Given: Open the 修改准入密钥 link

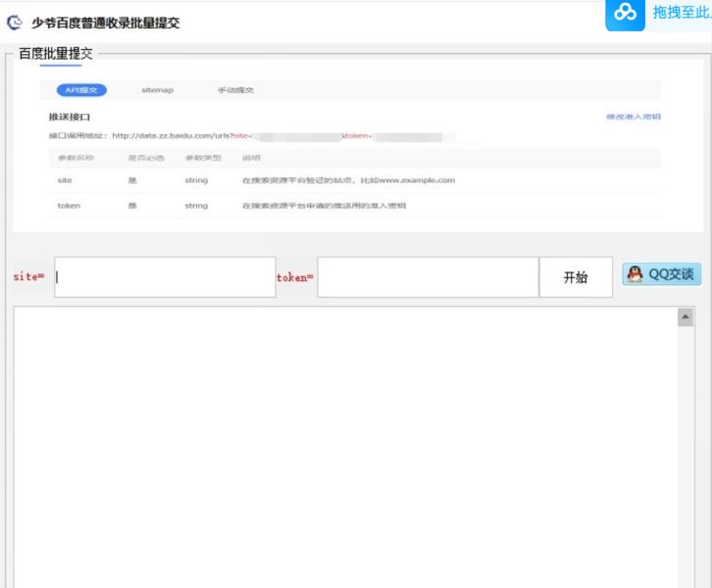Looking at the screenshot, I should pos(634,117).
